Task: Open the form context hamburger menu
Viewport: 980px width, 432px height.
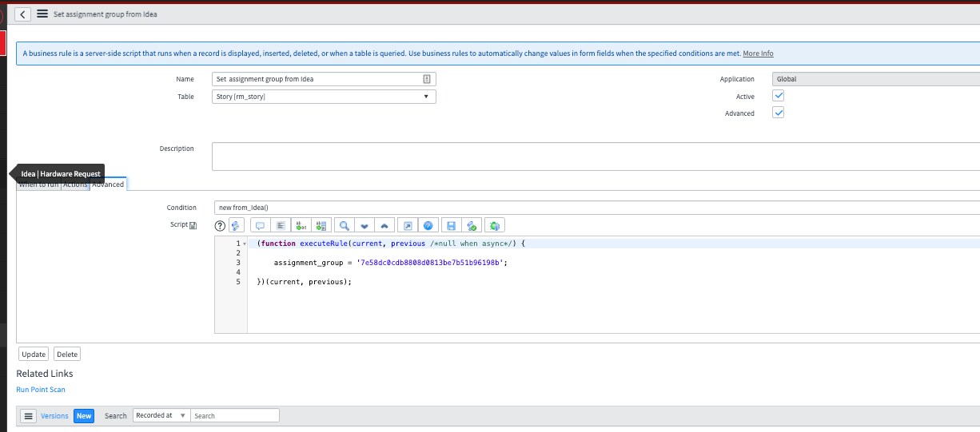Action: [42, 14]
